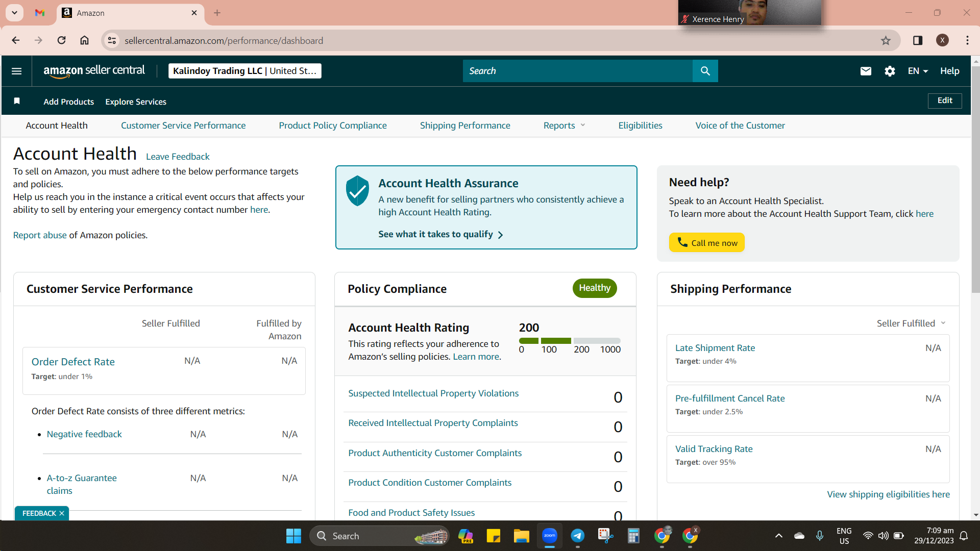Open the Order Defect Rate link
980x551 pixels.
tap(73, 362)
